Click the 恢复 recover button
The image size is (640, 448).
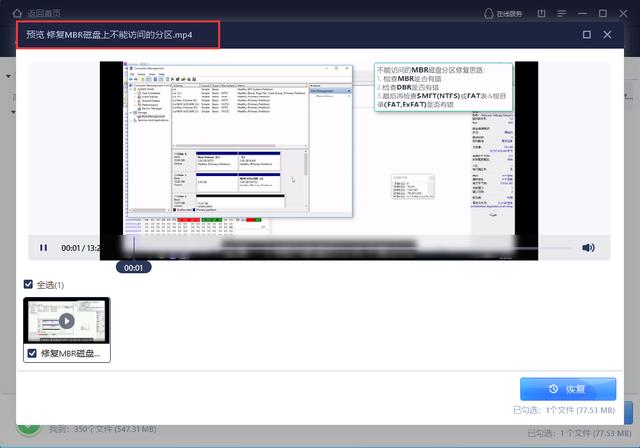coord(568,389)
